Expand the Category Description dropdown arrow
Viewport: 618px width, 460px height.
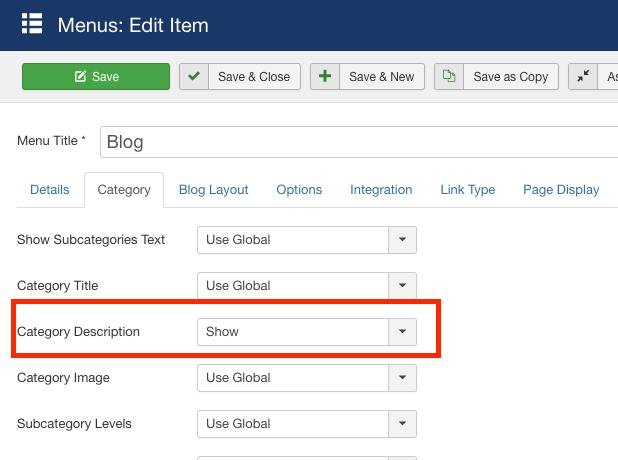pyautogui.click(x=402, y=332)
